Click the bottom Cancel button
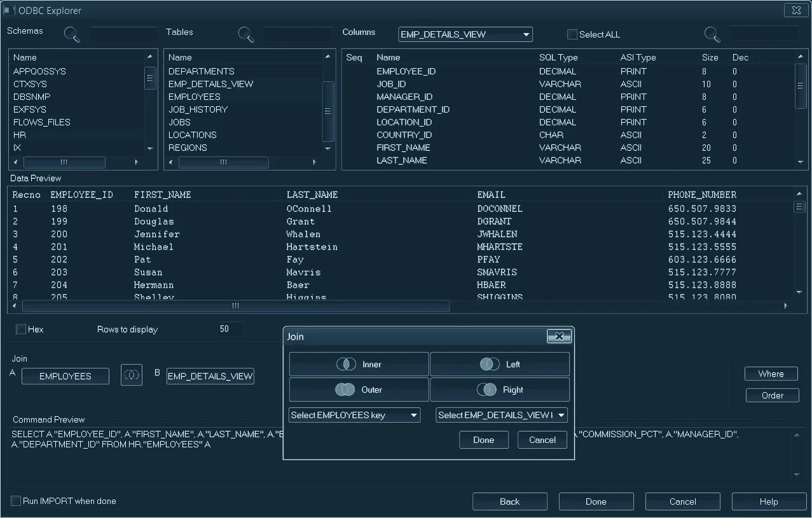 [682, 501]
